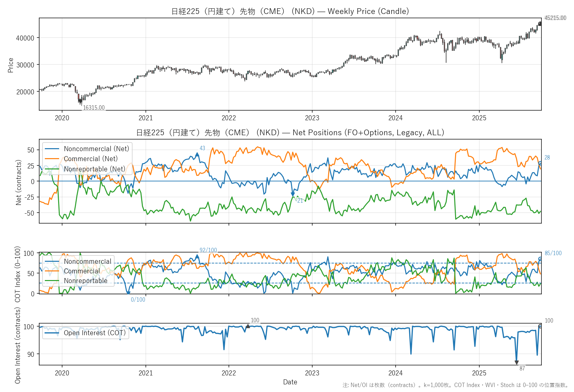Click the latest COT Index circle labeled 85/100

pos(540,259)
